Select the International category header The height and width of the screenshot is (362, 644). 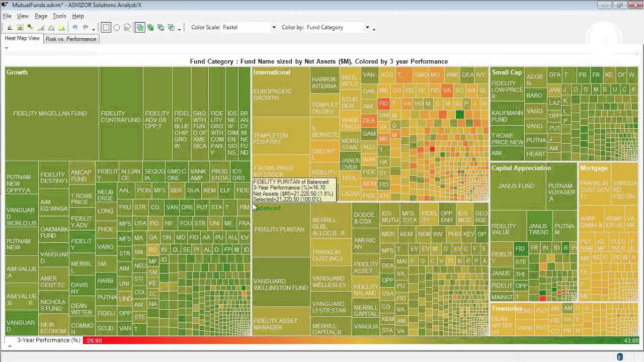(272, 72)
